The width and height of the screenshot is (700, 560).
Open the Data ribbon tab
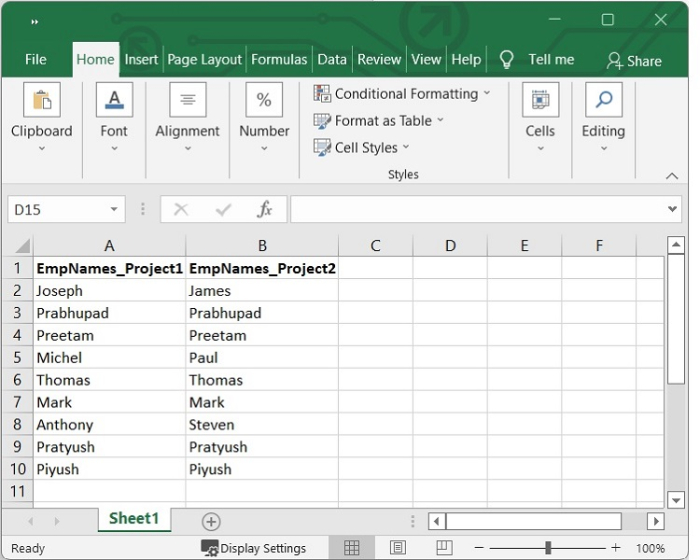coord(332,59)
